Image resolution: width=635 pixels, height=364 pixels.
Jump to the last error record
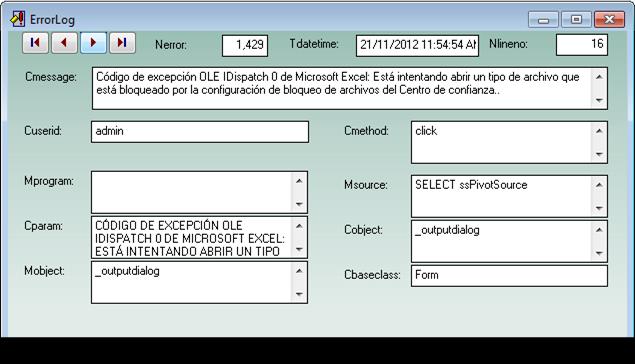[122, 43]
